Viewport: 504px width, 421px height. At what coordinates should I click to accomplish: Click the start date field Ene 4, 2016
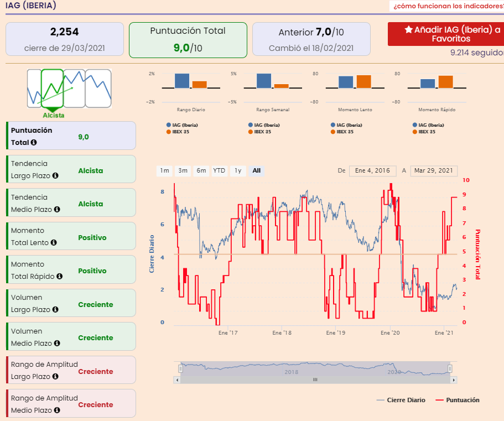click(x=372, y=170)
